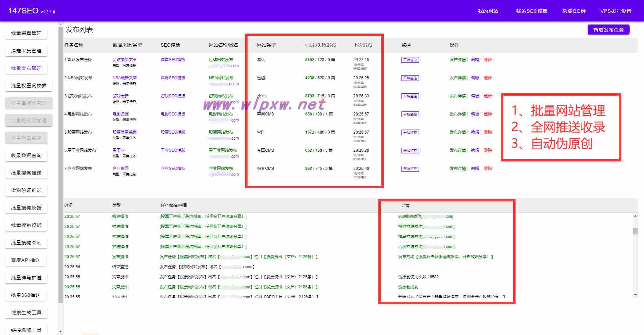Click 新增发布任务 button

pyautogui.click(x=608, y=30)
